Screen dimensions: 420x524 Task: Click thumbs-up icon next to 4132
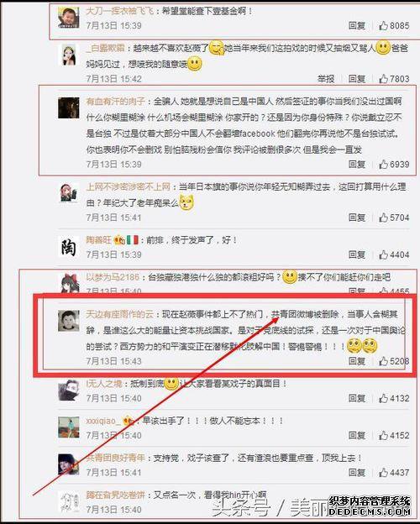click(383, 398)
